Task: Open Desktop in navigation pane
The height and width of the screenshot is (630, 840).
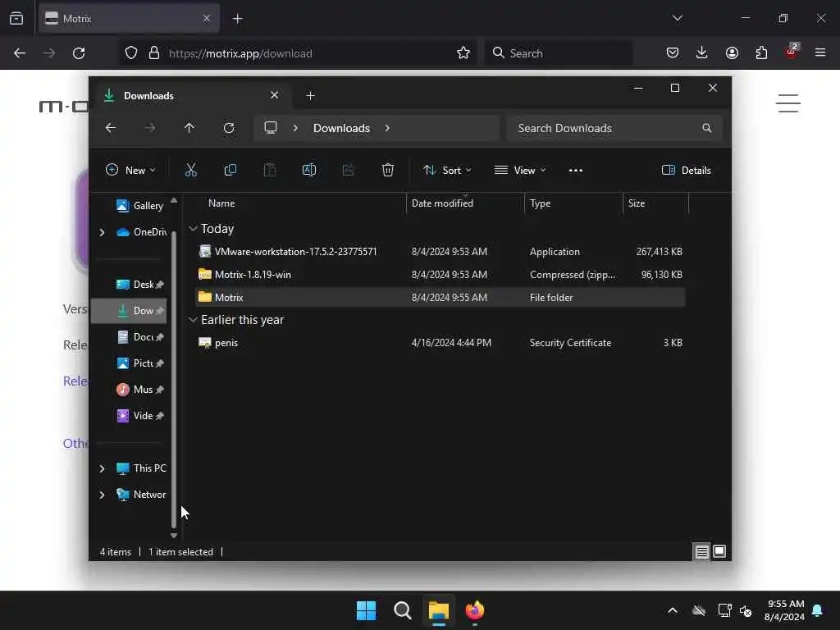Action: point(139,285)
